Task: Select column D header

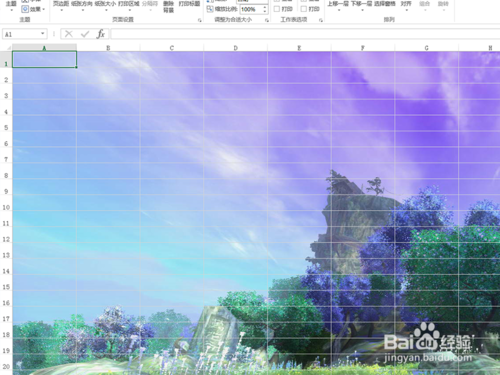Action: (236, 48)
